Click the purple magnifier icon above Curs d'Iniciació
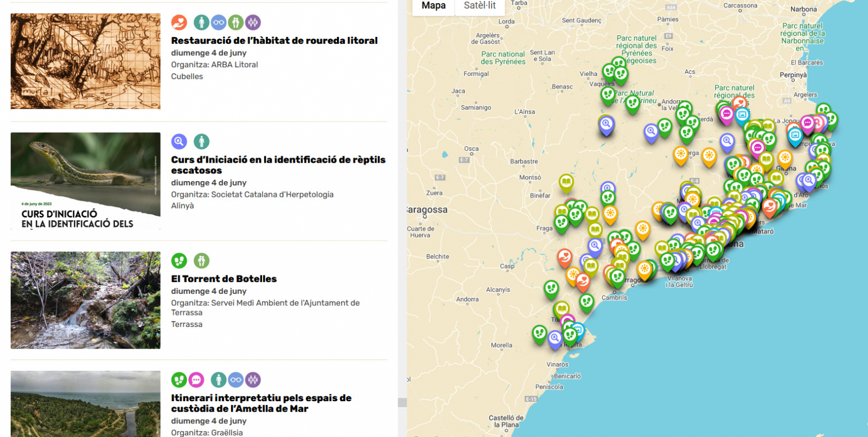Viewport: 868px width, 437px height. click(179, 142)
